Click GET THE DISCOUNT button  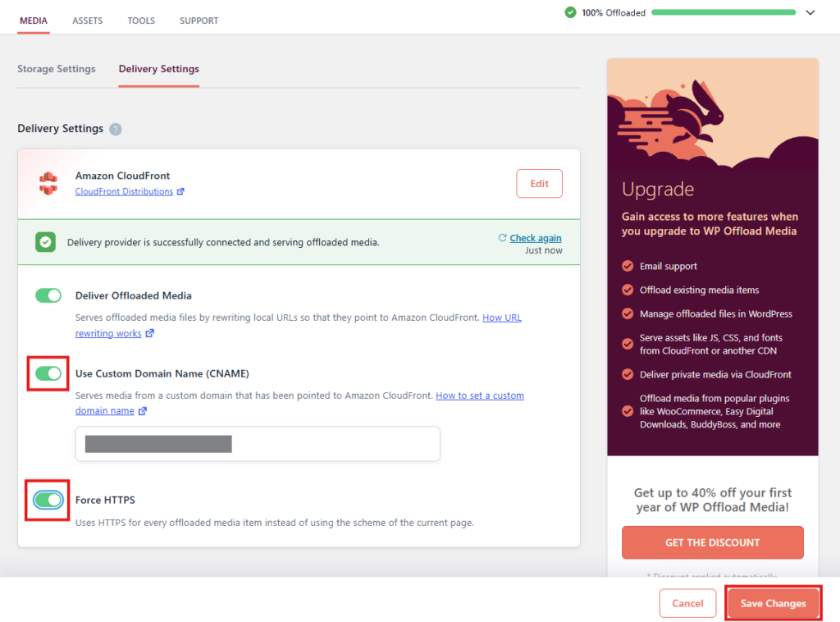click(712, 542)
